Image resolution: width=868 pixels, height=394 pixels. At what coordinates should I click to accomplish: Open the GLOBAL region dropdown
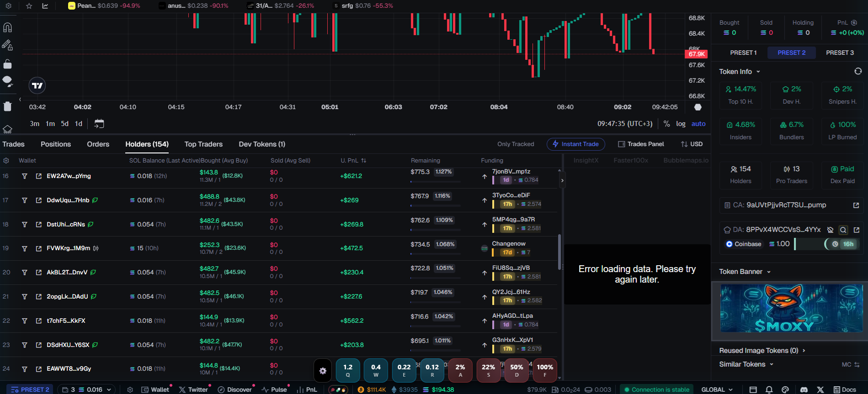717,389
